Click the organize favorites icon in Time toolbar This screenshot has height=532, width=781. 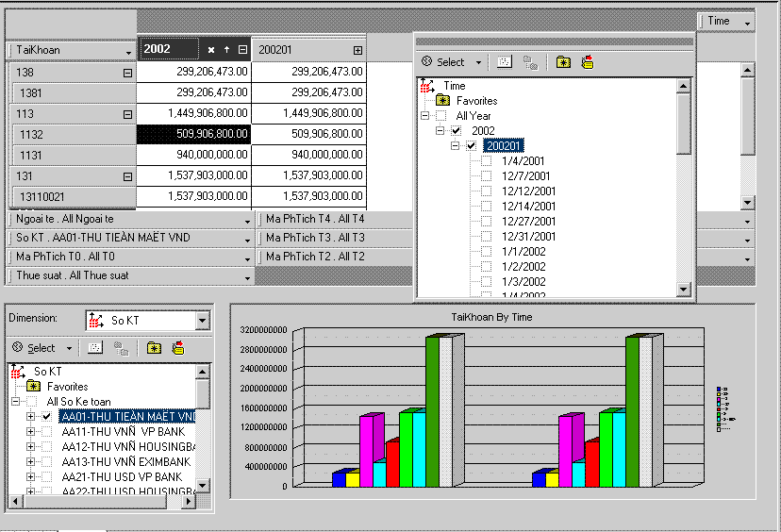point(588,62)
